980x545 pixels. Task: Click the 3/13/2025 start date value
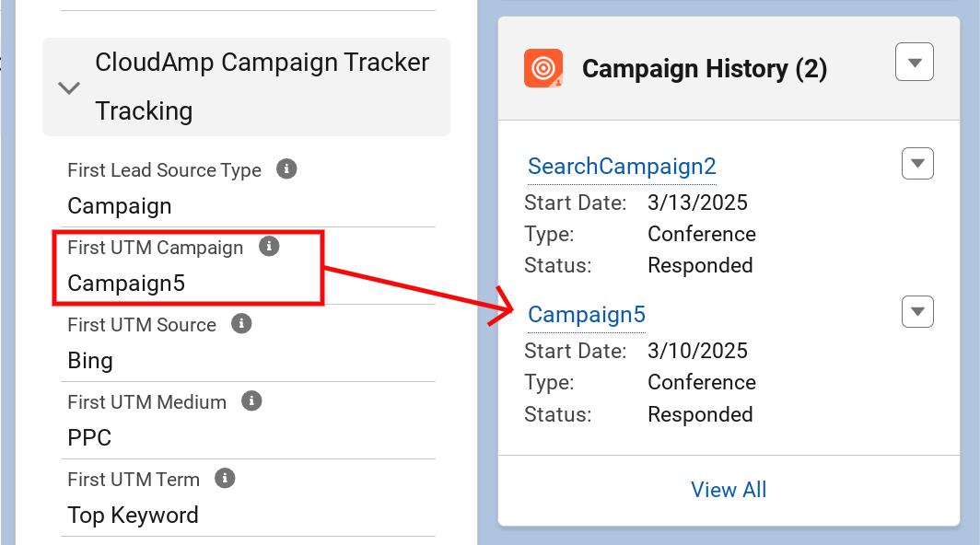(x=697, y=203)
